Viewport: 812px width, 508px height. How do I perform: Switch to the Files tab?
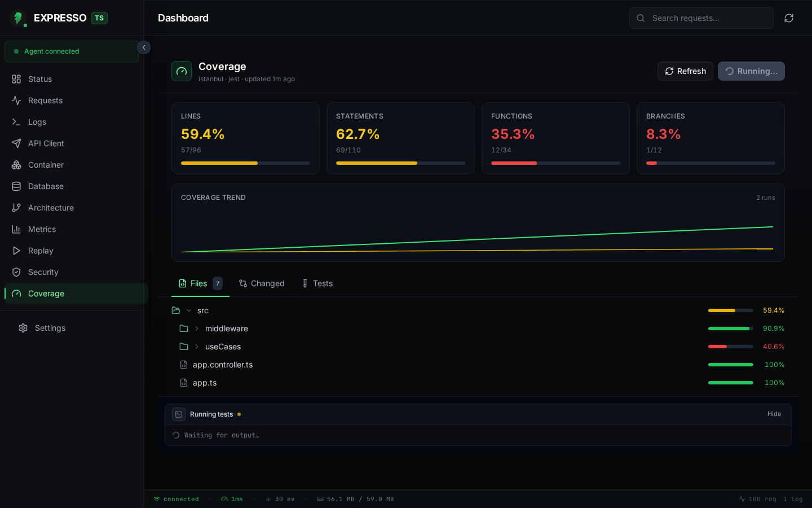coord(200,283)
